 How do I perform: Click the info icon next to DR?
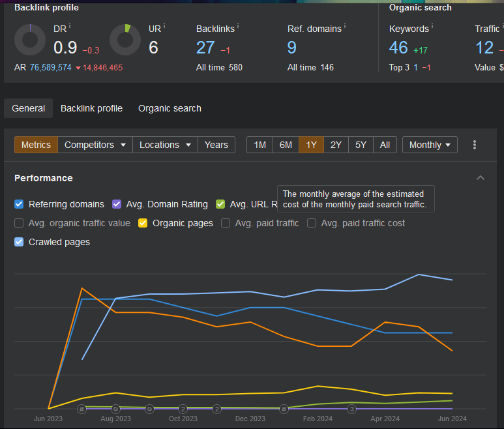pyautogui.click(x=70, y=27)
